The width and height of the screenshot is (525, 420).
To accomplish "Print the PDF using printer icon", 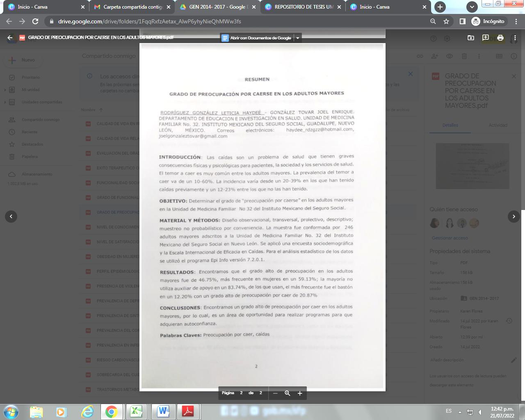I will (500, 38).
